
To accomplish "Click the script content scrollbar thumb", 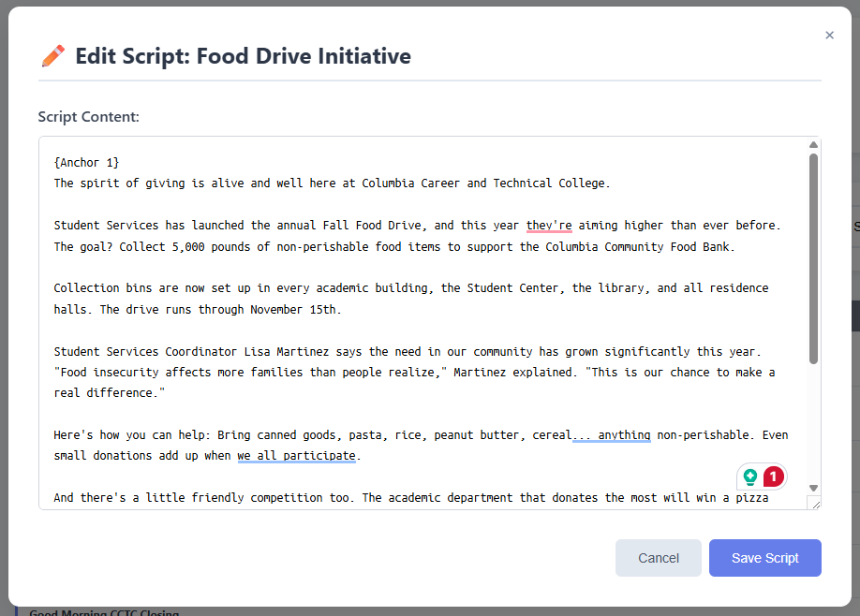I will point(813,257).
